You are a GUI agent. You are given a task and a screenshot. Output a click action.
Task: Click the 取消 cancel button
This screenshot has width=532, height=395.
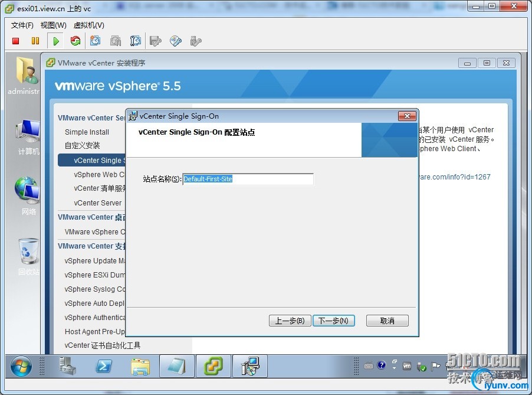387,321
